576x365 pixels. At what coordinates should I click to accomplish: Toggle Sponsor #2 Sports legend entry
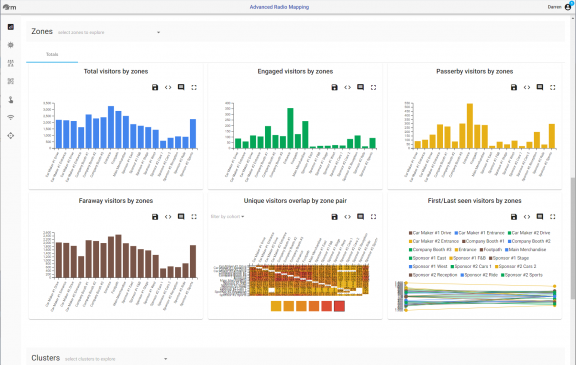click(522, 275)
